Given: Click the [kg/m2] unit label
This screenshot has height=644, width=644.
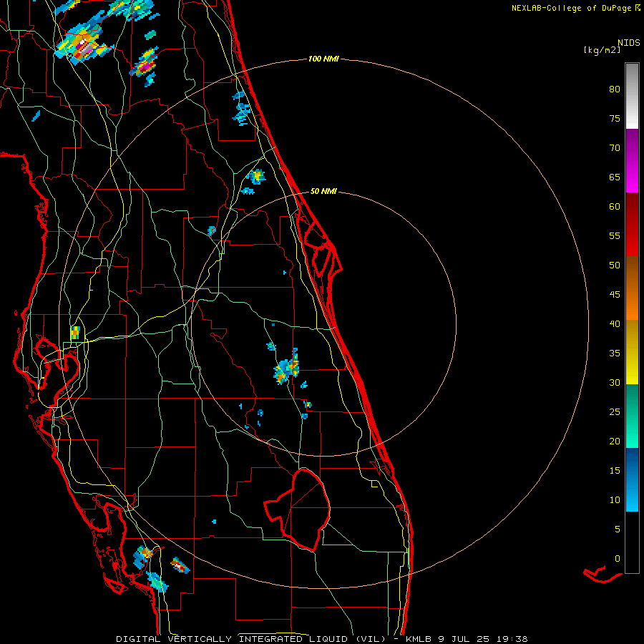Looking at the screenshot, I should (x=602, y=50).
